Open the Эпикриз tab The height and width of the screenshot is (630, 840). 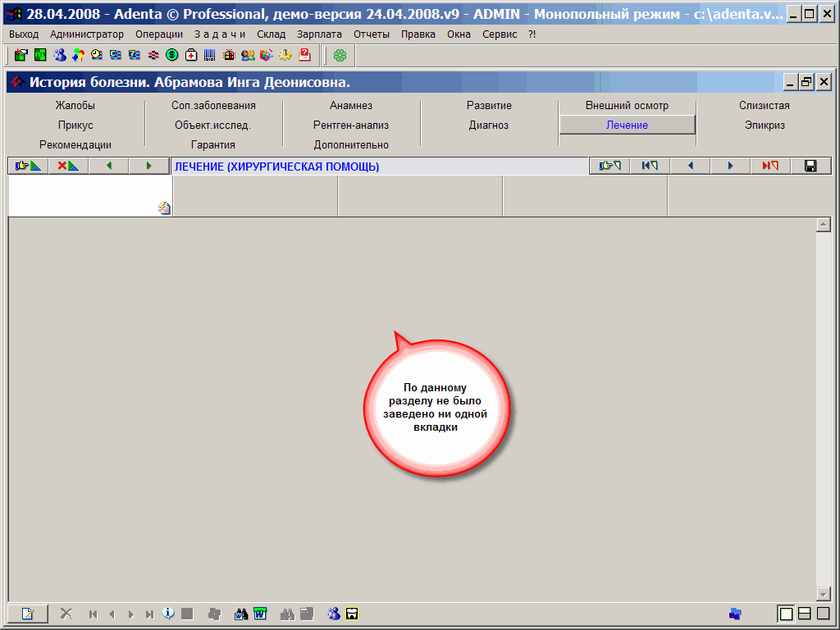click(x=765, y=126)
